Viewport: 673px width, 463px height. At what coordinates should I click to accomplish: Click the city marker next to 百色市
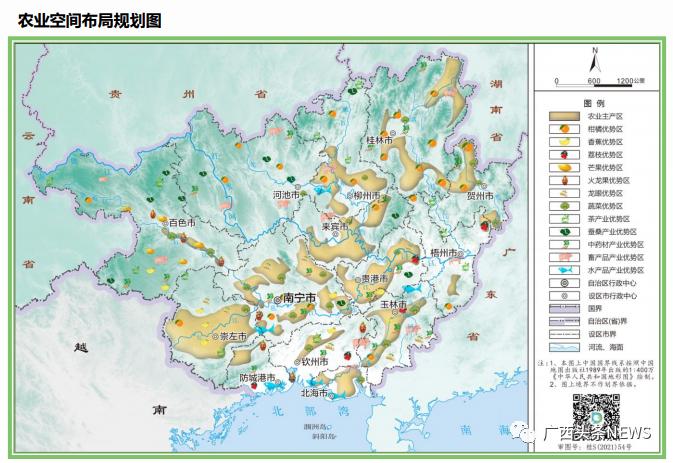[x=165, y=224]
